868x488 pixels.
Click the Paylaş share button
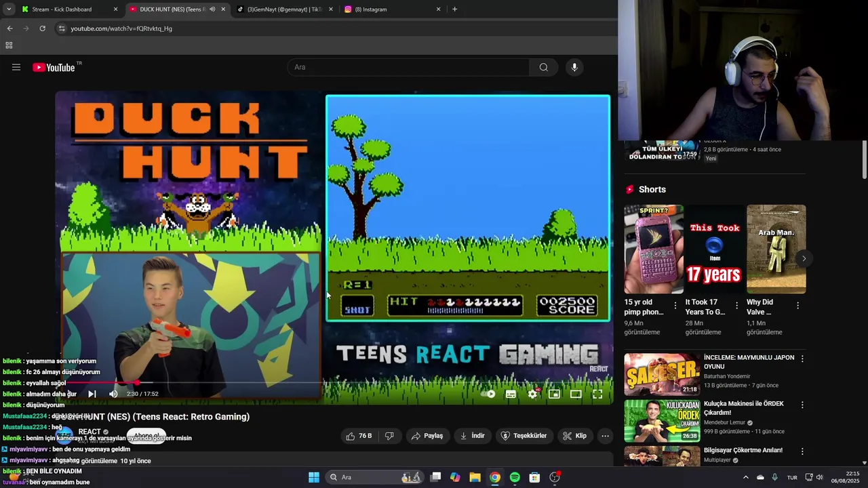[x=427, y=436]
